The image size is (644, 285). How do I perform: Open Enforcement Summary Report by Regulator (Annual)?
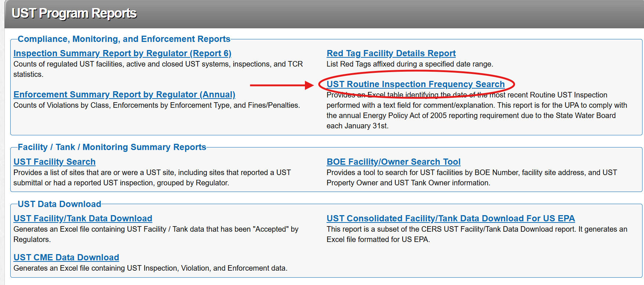point(124,95)
